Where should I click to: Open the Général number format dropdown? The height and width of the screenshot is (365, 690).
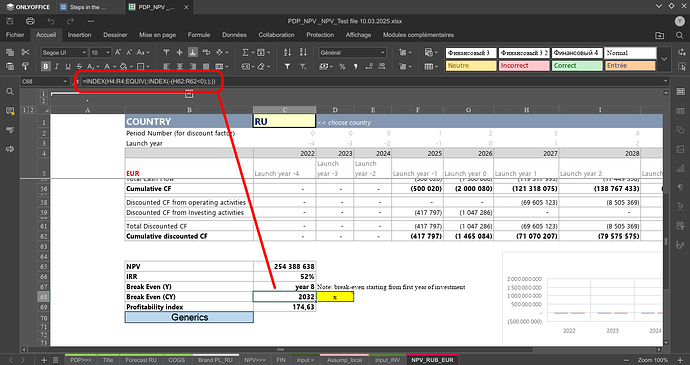(x=352, y=52)
